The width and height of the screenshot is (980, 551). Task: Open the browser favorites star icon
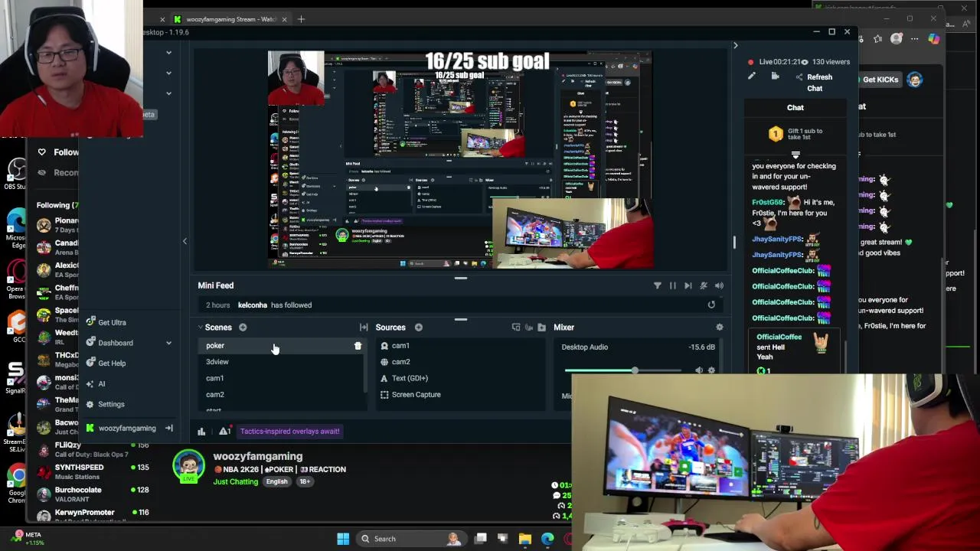tap(877, 39)
